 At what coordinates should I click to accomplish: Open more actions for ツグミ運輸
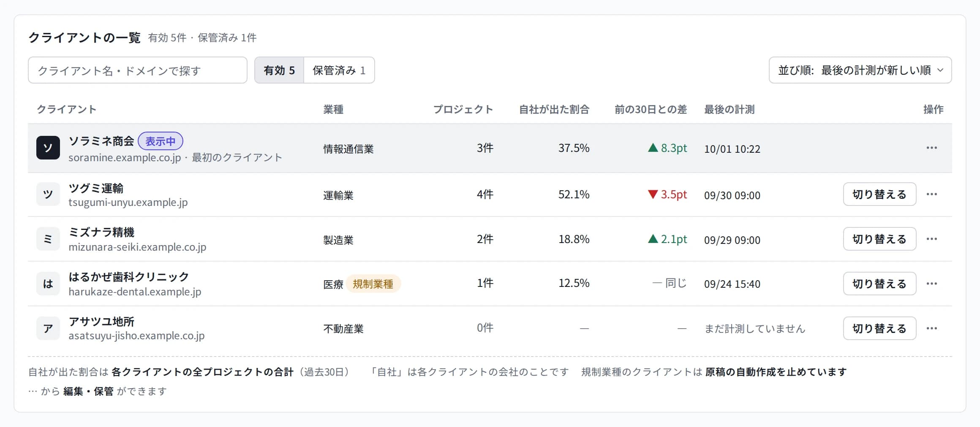[x=931, y=194]
